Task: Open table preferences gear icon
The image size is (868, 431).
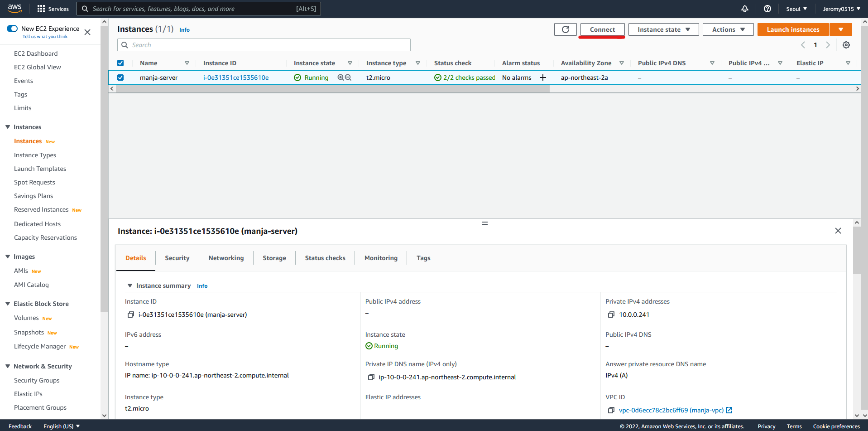Action: 846,45
